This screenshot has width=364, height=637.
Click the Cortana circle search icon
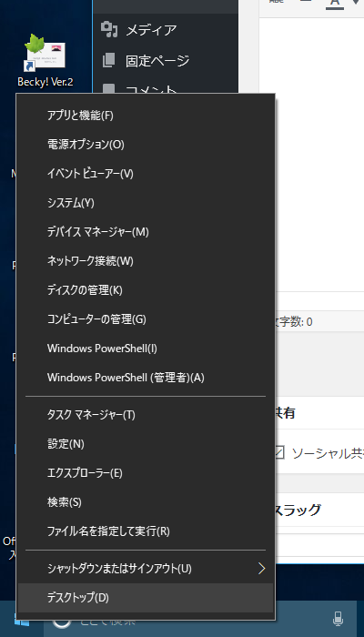click(x=62, y=622)
